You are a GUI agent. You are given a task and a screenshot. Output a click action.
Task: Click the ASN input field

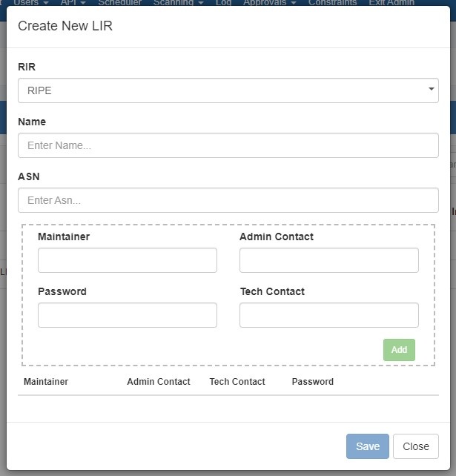tap(228, 200)
